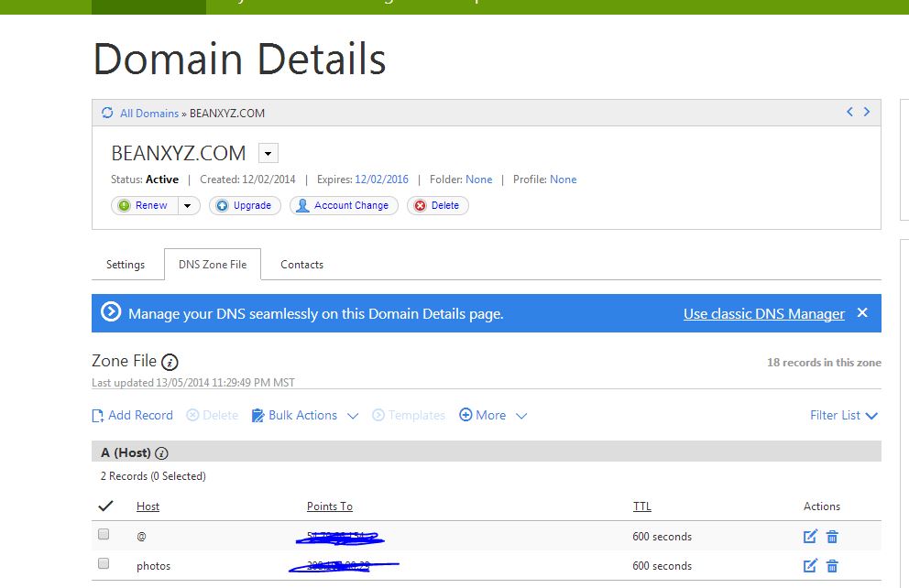The width and height of the screenshot is (909, 588).
Task: Click the refresh icon beside All Domains
Action: coord(107,113)
